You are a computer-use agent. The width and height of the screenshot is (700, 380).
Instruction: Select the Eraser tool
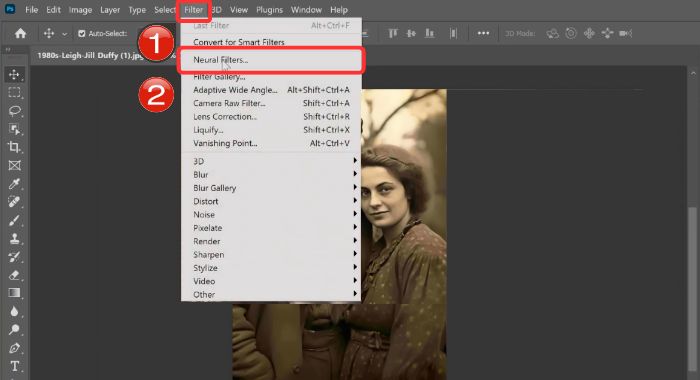tap(14, 275)
